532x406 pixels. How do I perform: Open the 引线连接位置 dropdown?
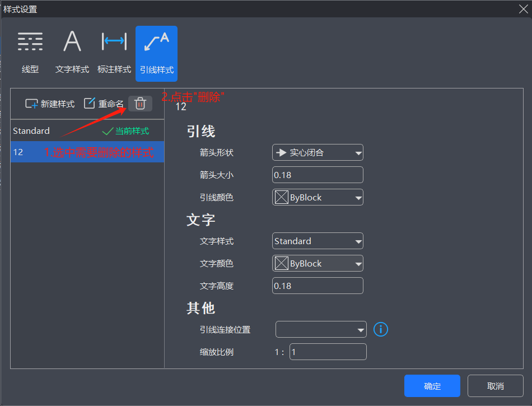point(321,330)
